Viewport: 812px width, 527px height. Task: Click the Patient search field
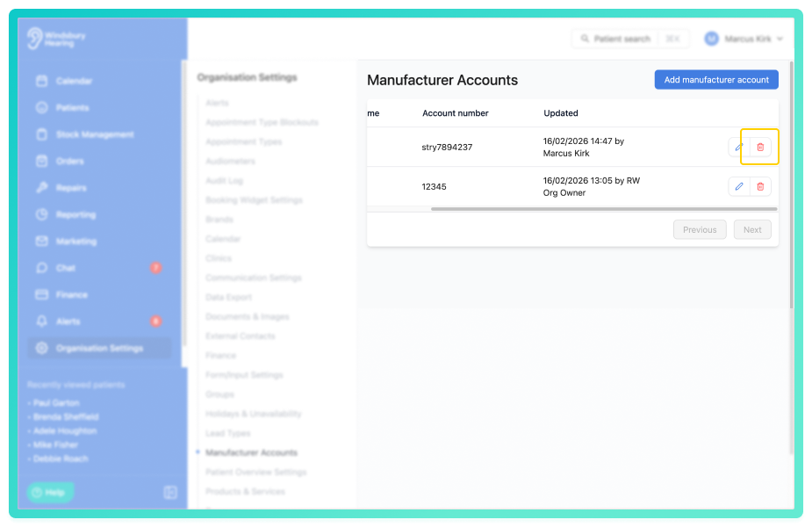pyautogui.click(x=630, y=39)
